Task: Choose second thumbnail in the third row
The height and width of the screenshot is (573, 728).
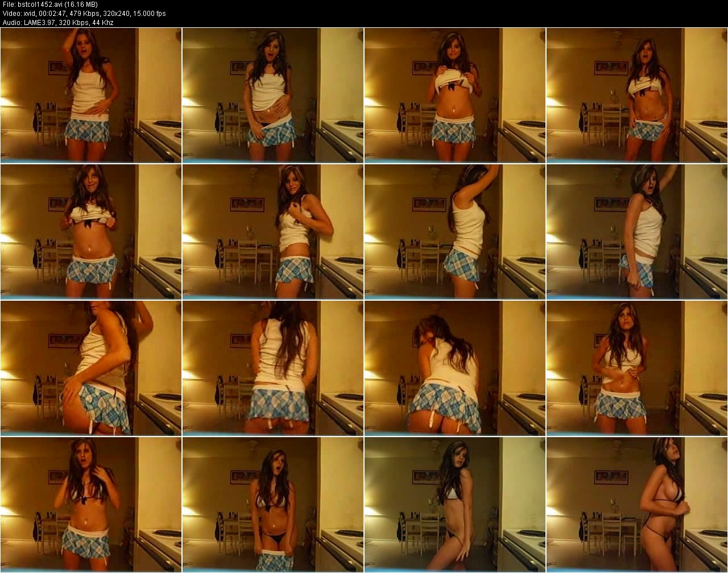Action: pyautogui.click(x=273, y=368)
